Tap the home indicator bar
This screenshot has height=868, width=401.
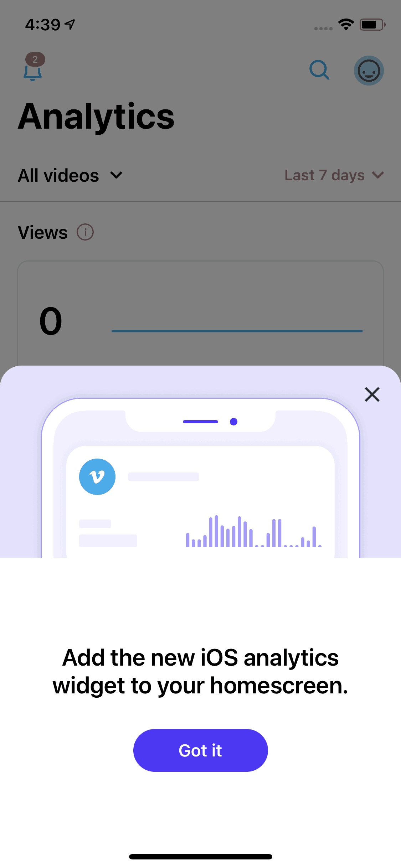[x=201, y=857]
